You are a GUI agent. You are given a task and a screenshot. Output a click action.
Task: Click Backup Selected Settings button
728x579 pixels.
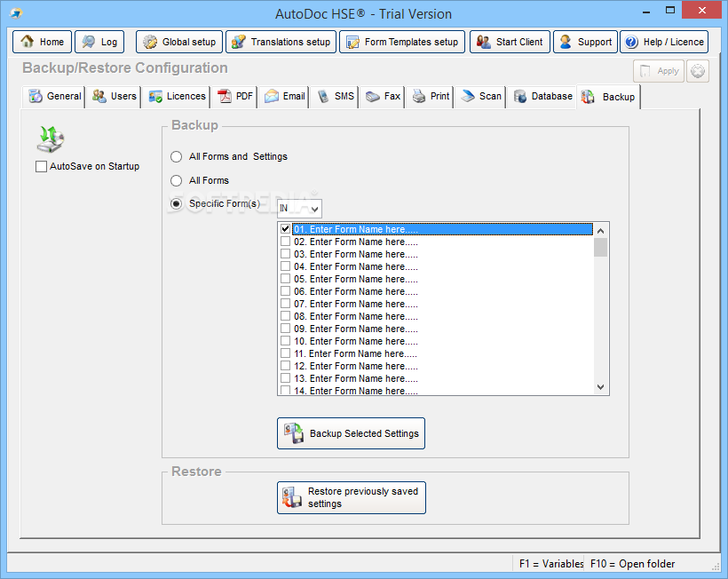[x=351, y=433]
